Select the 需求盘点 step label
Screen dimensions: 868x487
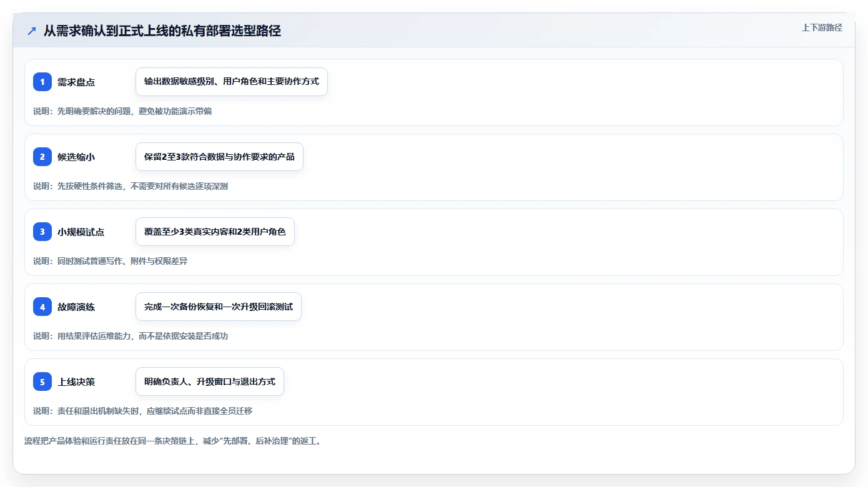tap(76, 82)
